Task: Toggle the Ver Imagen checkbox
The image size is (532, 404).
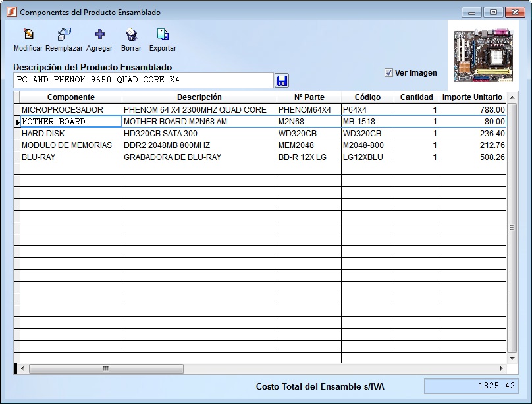Action: coord(388,73)
